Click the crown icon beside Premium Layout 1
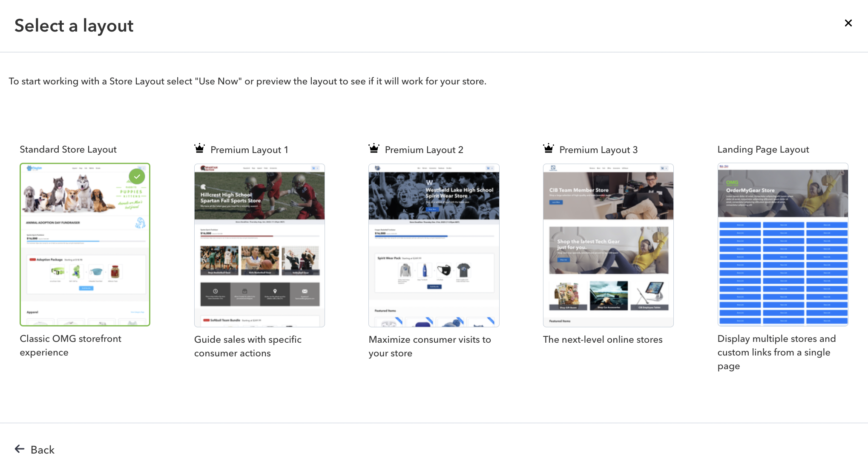The image size is (868, 474). click(199, 148)
